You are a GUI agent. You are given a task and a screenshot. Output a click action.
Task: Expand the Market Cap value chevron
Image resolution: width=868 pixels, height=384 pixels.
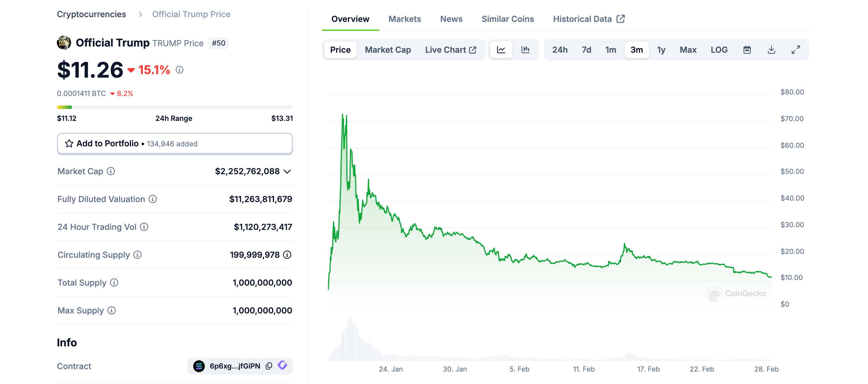point(288,172)
